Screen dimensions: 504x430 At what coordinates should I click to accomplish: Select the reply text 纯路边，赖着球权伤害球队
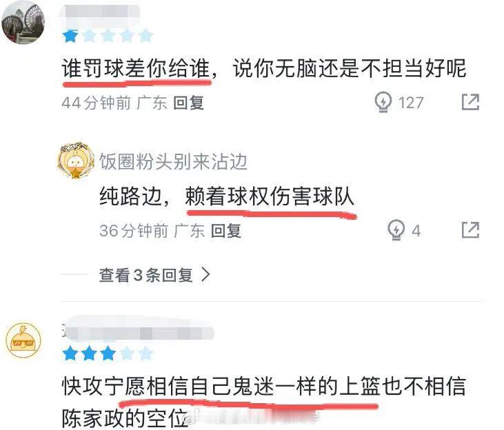point(227,196)
